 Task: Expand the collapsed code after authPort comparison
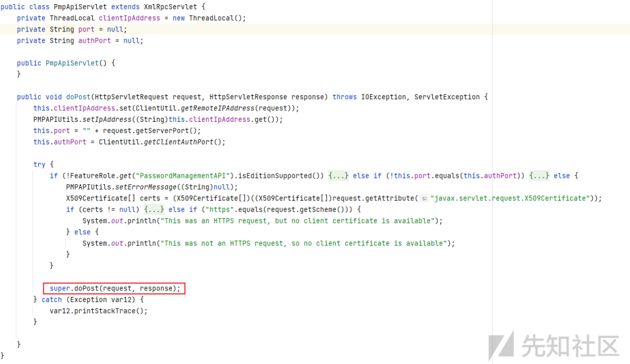[x=539, y=176]
